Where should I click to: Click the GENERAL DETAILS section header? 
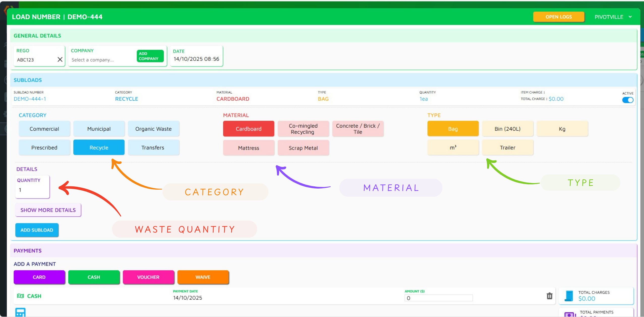(37, 36)
